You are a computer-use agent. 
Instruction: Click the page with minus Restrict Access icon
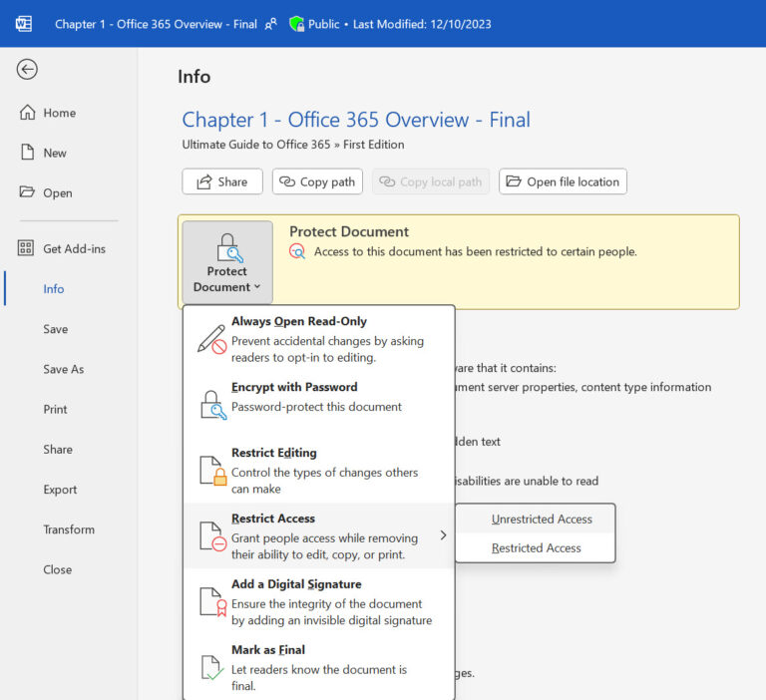click(213, 536)
